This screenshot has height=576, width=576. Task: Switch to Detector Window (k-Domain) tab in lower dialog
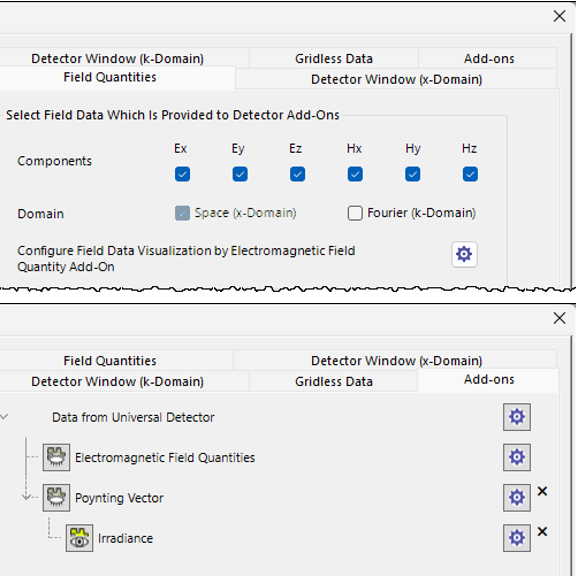point(117,381)
